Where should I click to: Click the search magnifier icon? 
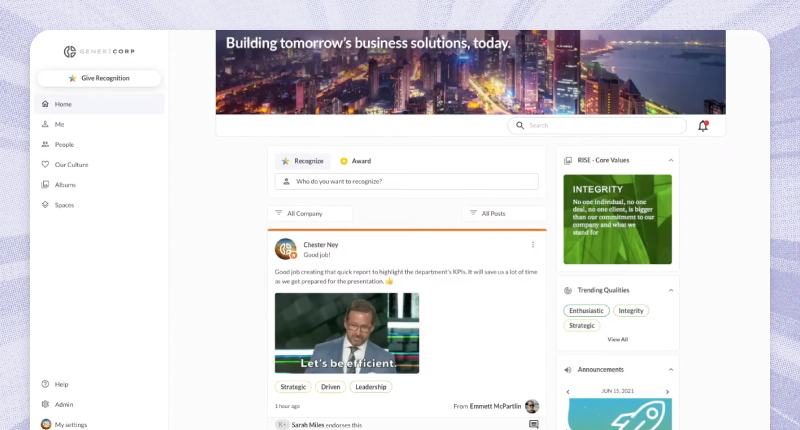point(519,125)
